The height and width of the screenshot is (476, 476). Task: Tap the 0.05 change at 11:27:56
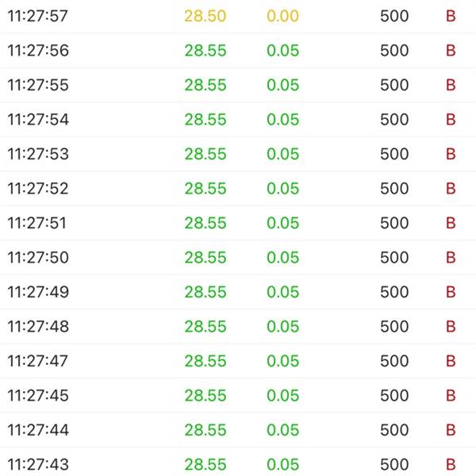tap(283, 51)
